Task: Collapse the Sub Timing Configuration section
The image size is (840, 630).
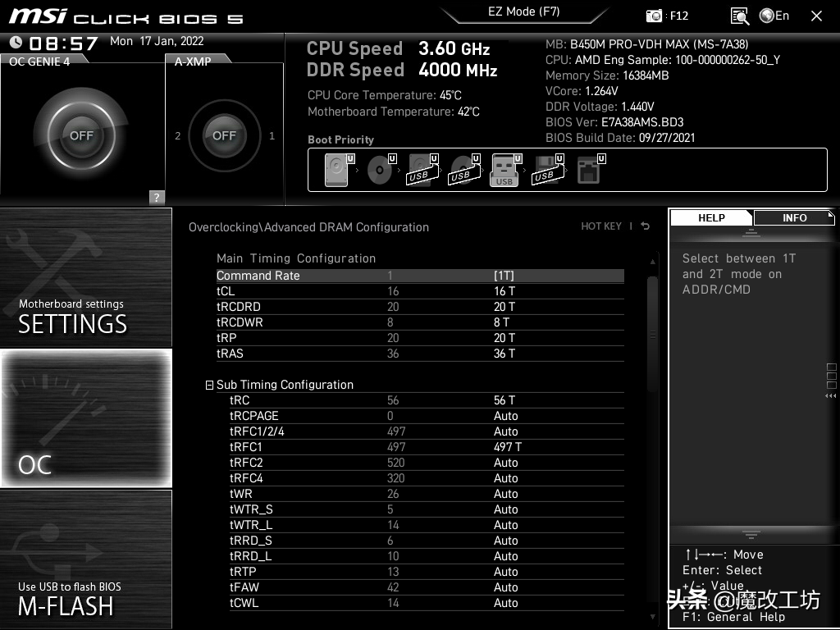Action: click(x=209, y=386)
